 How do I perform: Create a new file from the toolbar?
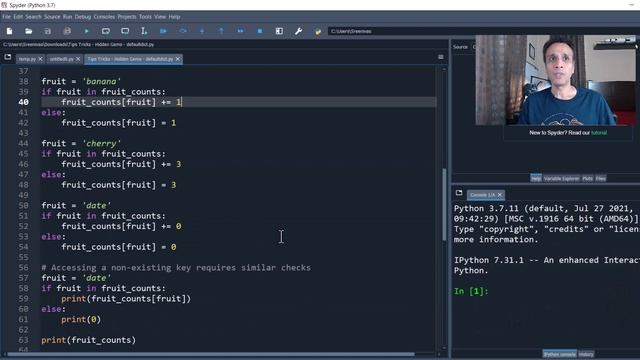tap(9, 31)
